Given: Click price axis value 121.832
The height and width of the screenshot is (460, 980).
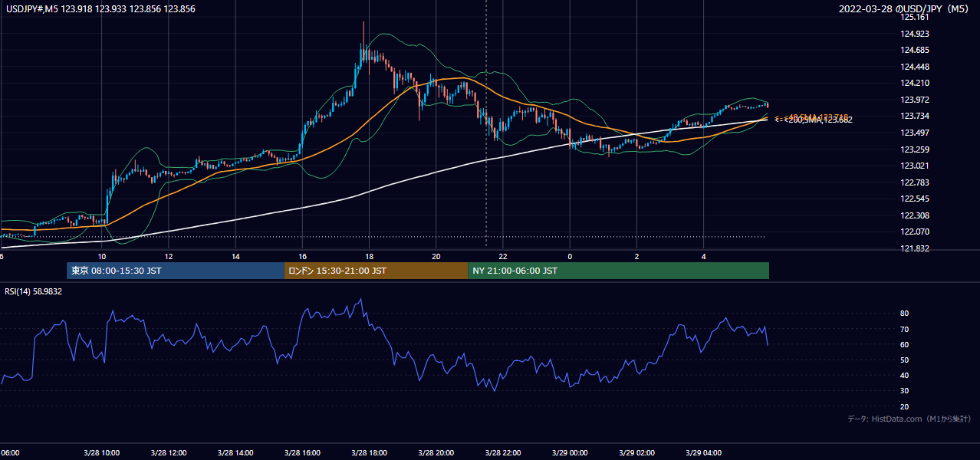Looking at the screenshot, I should tap(916, 249).
